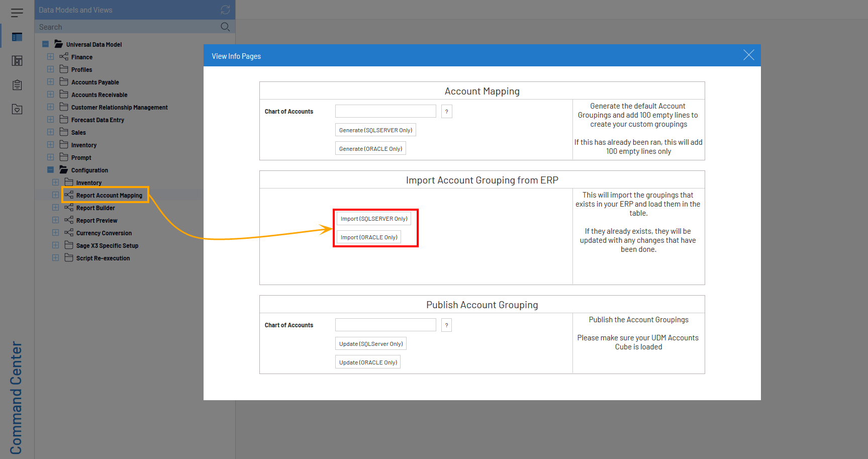The height and width of the screenshot is (459, 868).
Task: Click Chart of Accounts field in Account Mapping
Action: 385,111
